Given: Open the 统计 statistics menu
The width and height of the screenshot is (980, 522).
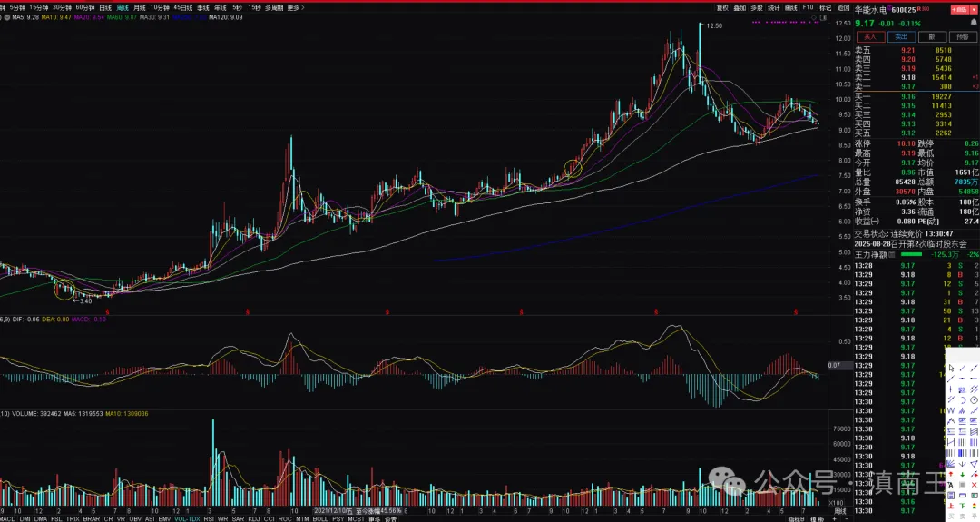Looking at the screenshot, I should tap(774, 7).
